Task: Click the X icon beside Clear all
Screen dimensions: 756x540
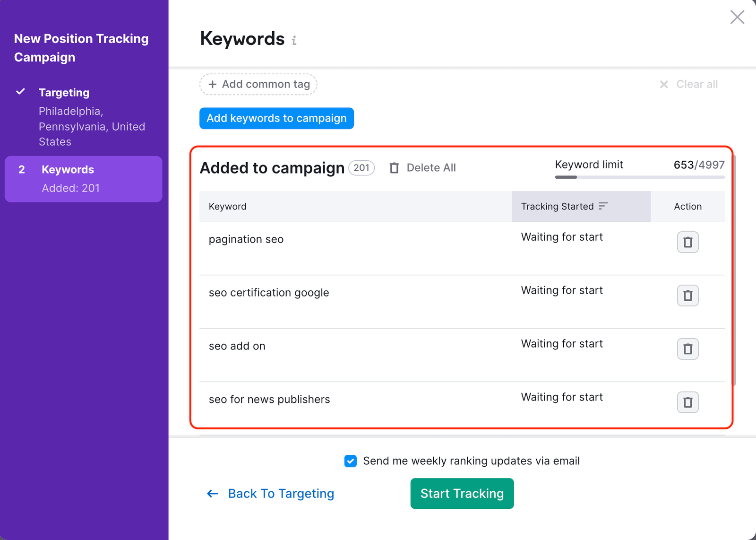Action: pos(664,84)
